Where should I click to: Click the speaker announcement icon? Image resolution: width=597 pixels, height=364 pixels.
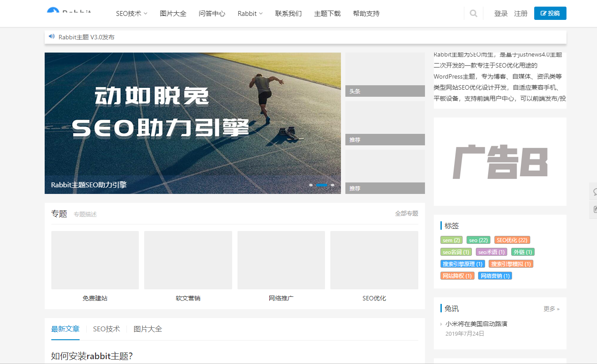point(52,37)
